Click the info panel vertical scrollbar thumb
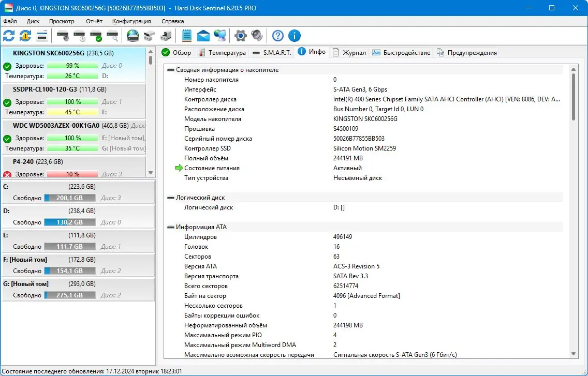 pyautogui.click(x=573, y=97)
